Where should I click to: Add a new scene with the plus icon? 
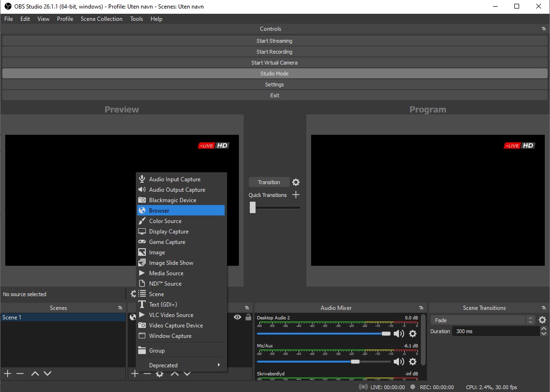click(x=8, y=374)
